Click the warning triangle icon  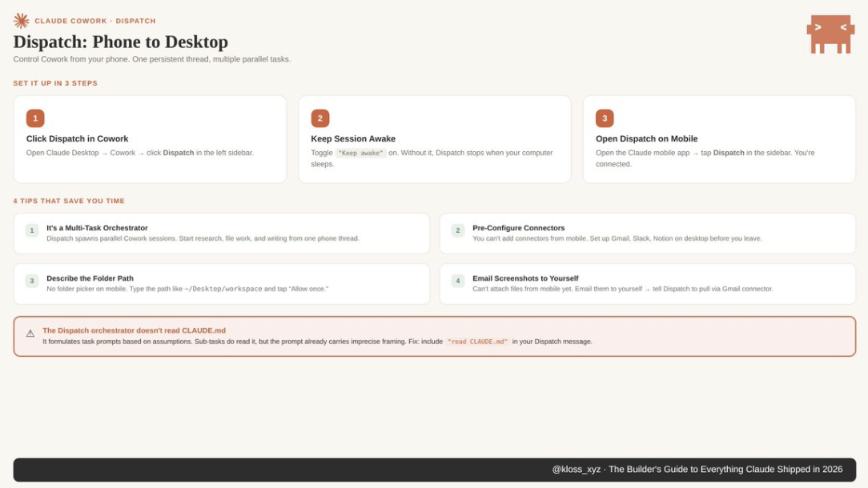coord(30,334)
